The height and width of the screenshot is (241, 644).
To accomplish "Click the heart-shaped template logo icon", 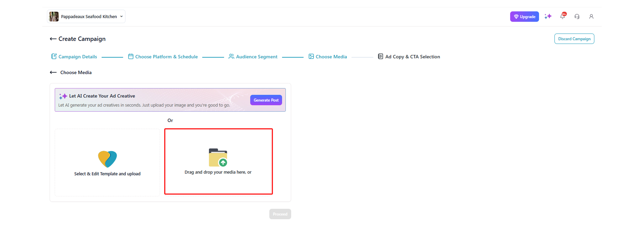I will coord(107,159).
